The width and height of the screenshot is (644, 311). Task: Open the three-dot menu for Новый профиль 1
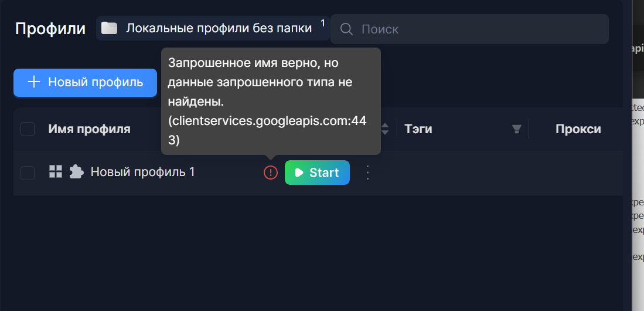tap(367, 173)
